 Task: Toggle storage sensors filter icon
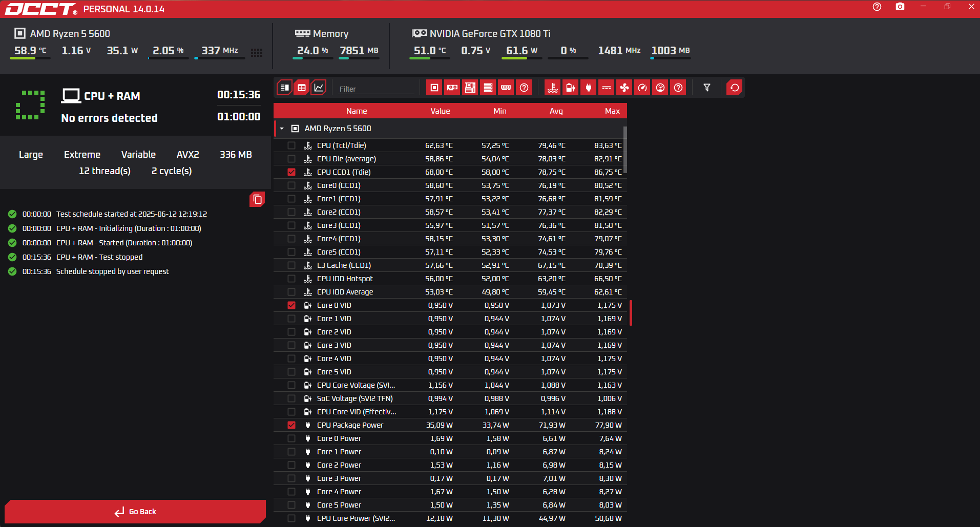488,88
